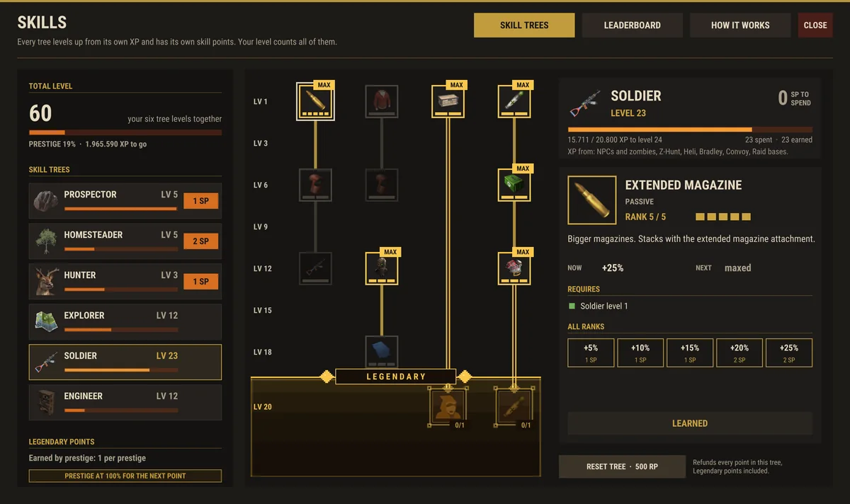Select the syringe skill node at LV 1
850x504 pixels.
[515, 101]
